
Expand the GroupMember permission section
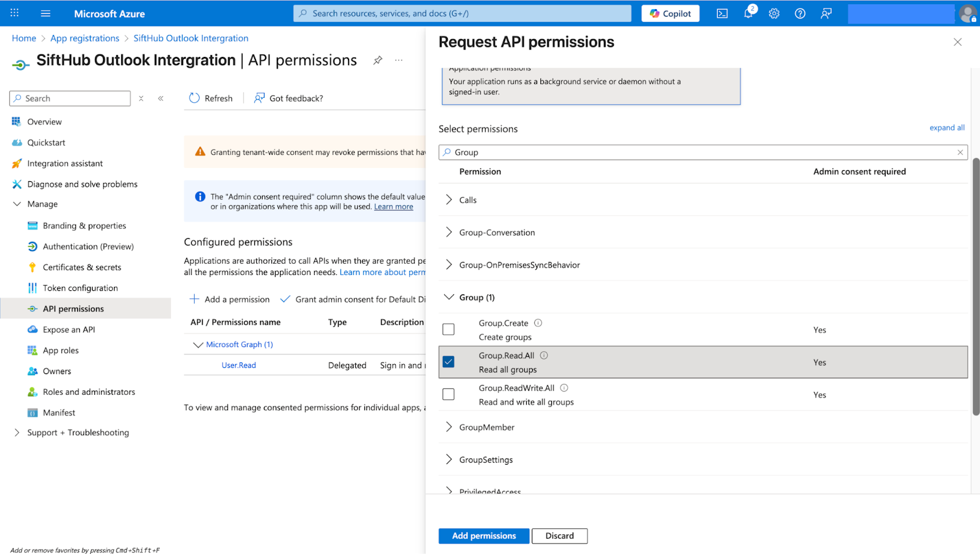(x=449, y=427)
